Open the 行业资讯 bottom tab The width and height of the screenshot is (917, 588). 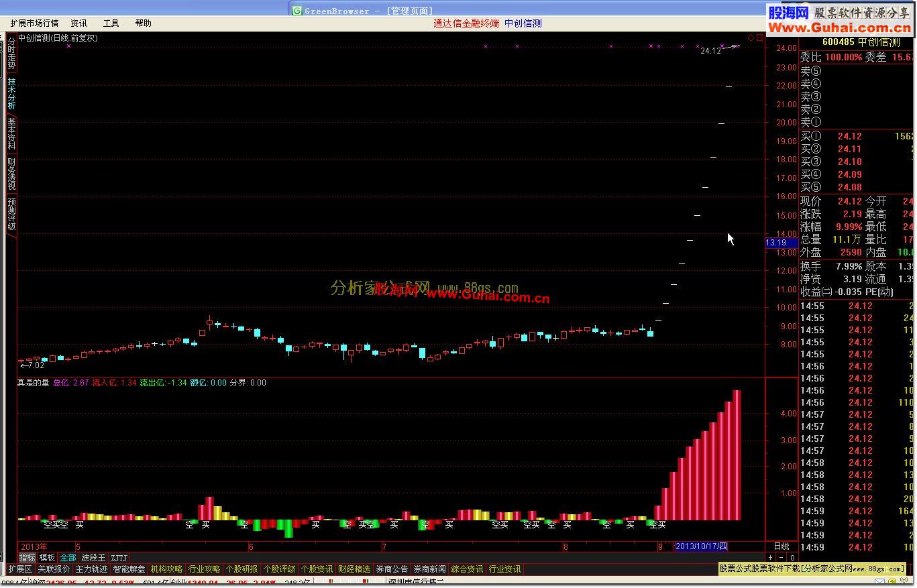[x=504, y=569]
